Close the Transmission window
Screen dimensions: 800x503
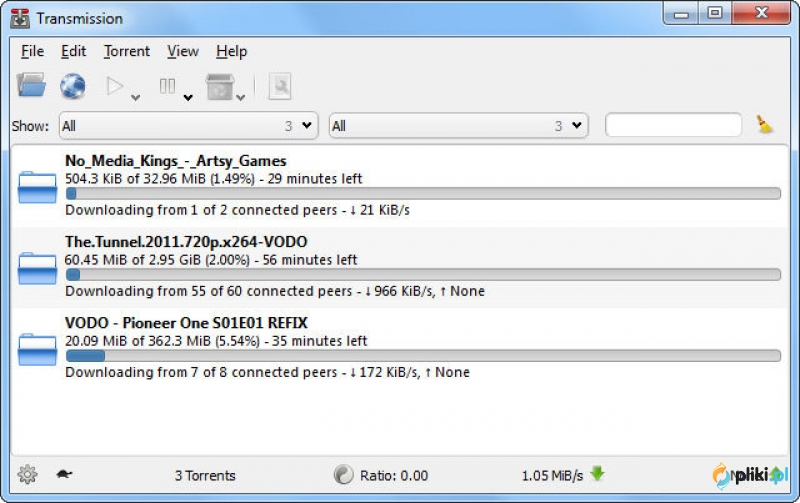tap(761, 13)
